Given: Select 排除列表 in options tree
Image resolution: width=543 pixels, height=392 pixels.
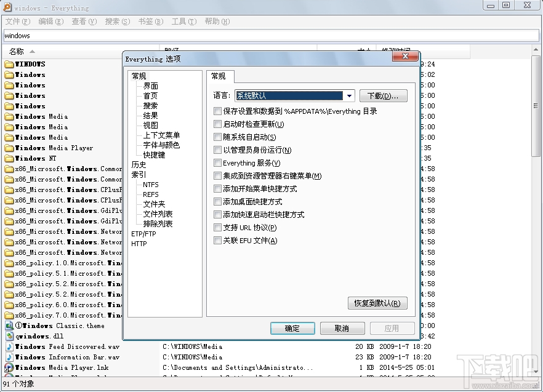Looking at the screenshot, I should 158,224.
